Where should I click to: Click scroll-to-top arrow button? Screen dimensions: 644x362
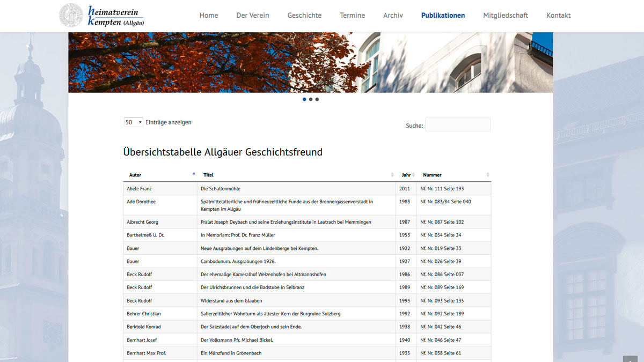(630, 359)
